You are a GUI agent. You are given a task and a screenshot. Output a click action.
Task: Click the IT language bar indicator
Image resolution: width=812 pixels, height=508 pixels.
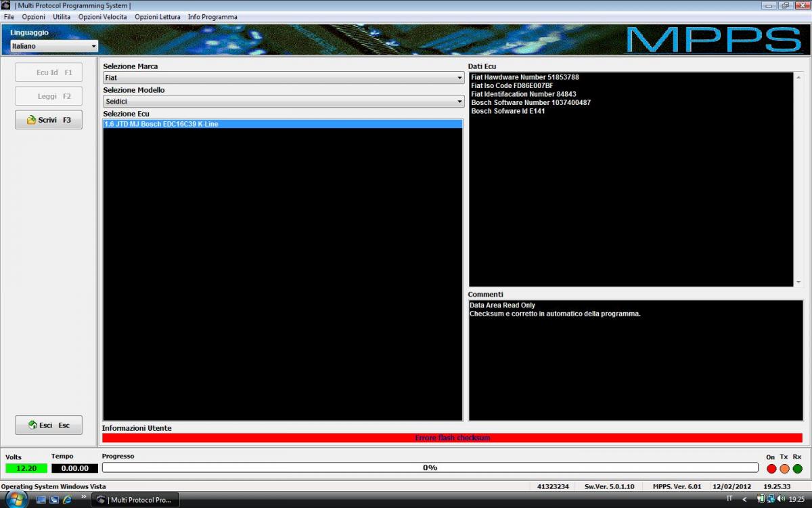pos(729,499)
